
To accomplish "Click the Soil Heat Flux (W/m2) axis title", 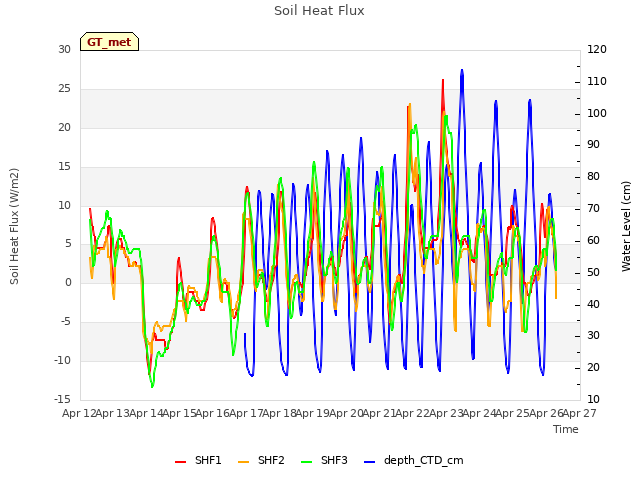I will click(14, 226).
